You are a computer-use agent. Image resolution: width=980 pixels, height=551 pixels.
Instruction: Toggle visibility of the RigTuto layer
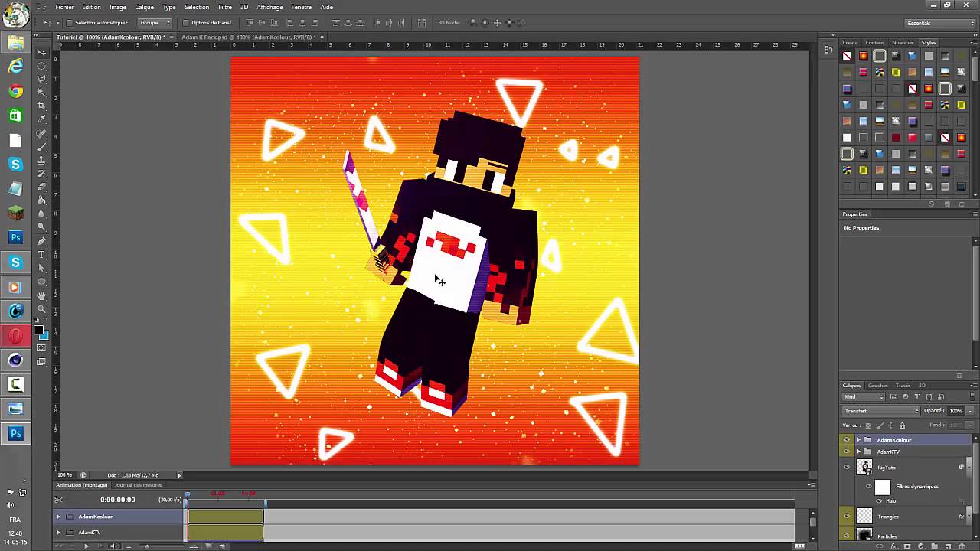[847, 467]
